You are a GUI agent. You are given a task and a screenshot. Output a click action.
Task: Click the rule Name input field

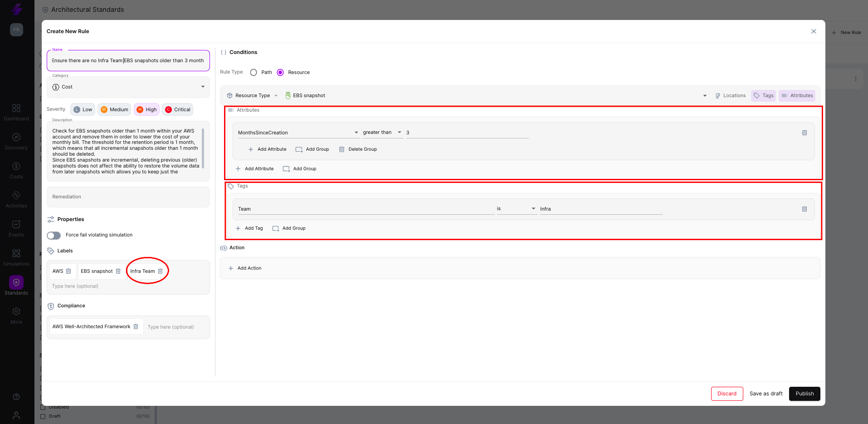128,60
